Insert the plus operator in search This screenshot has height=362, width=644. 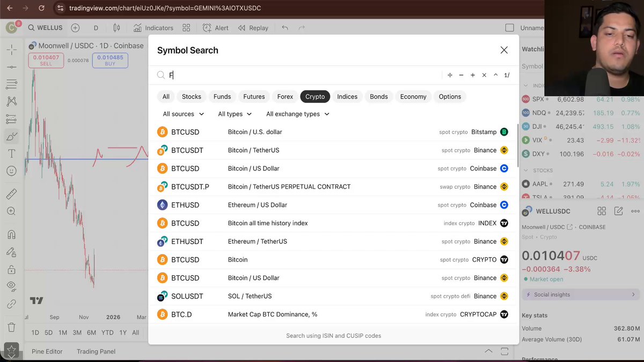473,75
